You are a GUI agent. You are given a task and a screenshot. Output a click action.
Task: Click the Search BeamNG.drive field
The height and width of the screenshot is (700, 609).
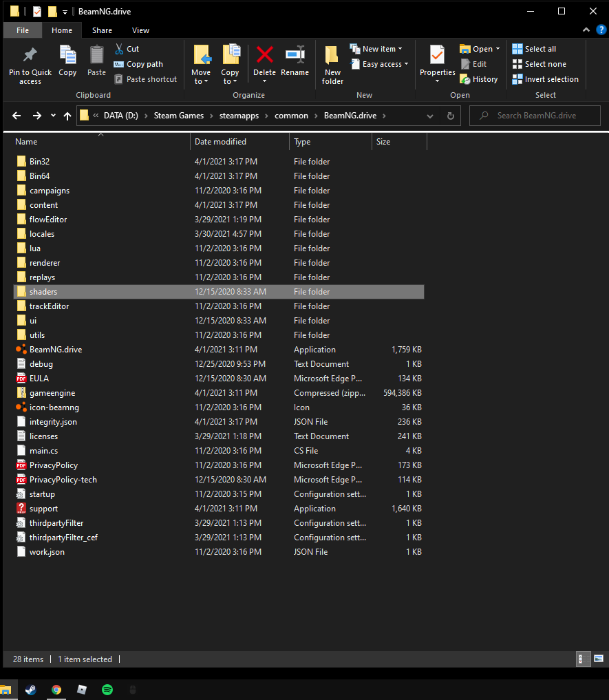535,116
